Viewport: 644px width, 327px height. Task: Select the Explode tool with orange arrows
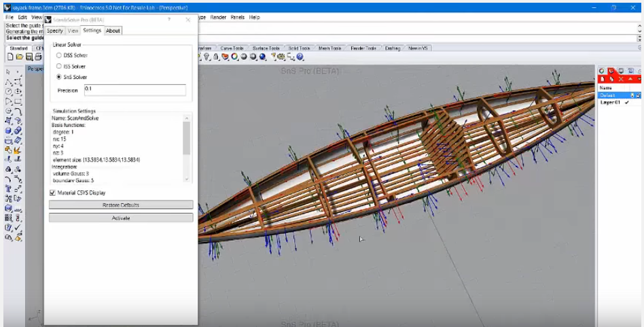(x=18, y=150)
